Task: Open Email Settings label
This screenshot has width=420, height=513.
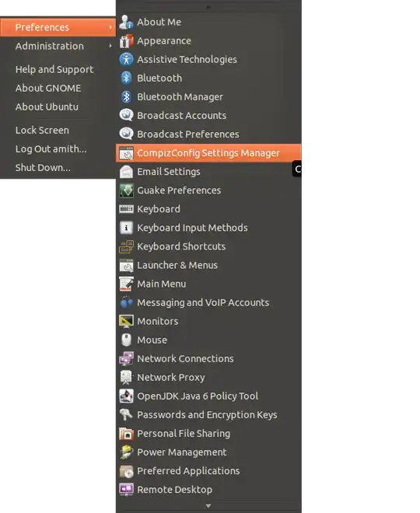Action: pos(169,172)
